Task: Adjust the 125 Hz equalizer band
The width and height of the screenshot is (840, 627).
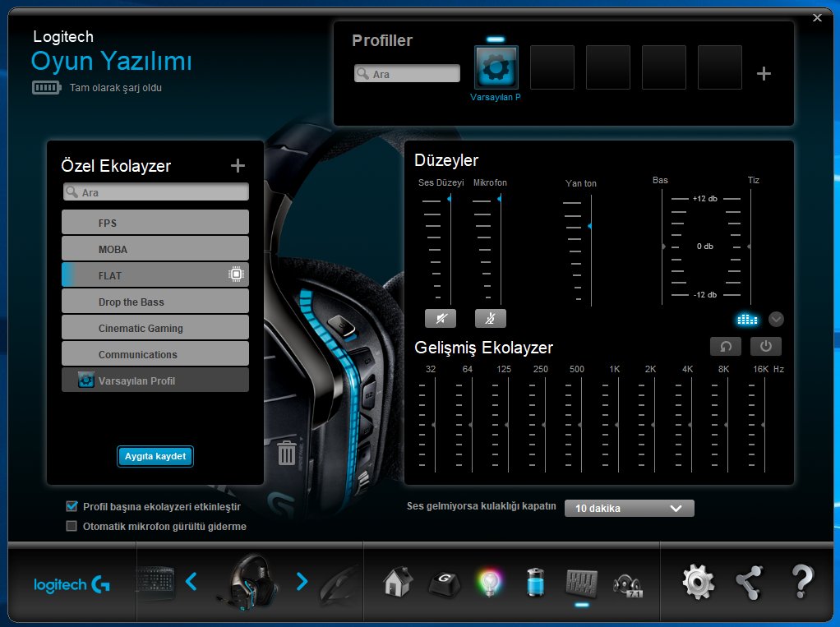Action: click(508, 425)
